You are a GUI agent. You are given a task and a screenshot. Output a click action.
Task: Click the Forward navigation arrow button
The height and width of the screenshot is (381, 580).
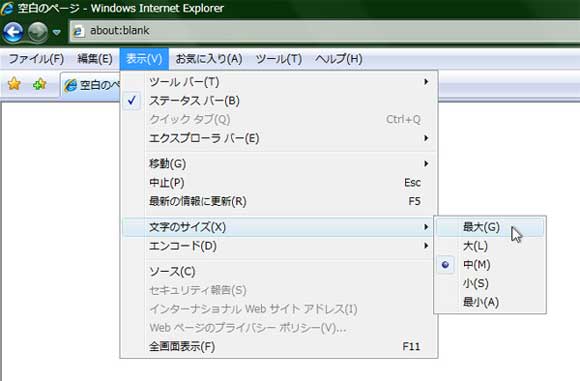coord(38,32)
